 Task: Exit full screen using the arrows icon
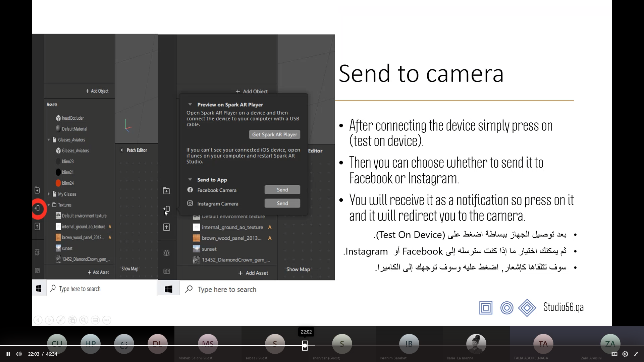click(636, 354)
